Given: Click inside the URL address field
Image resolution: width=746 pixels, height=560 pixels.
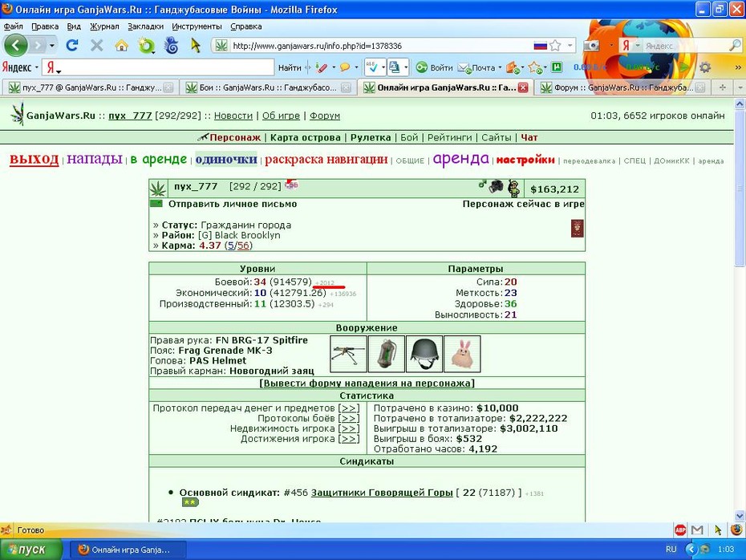Looking at the screenshot, I should pos(380,46).
